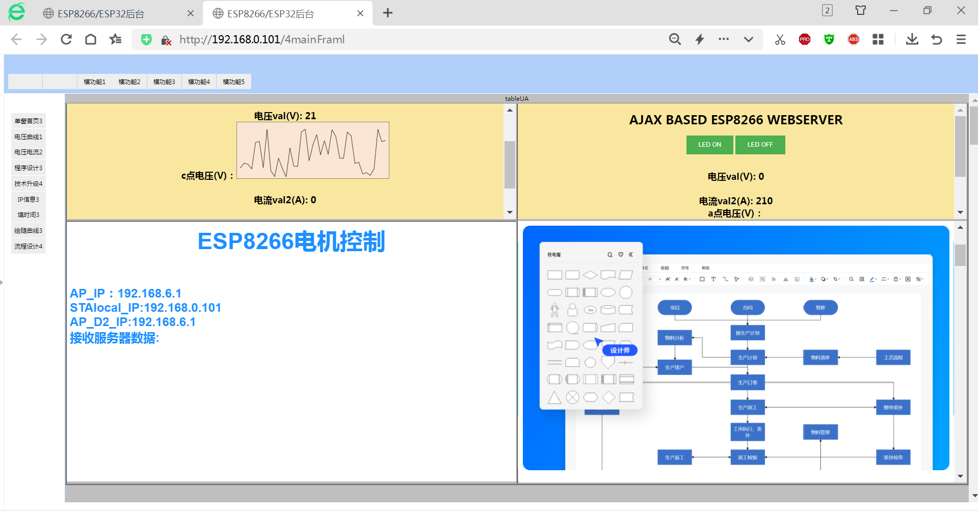This screenshot has height=512, width=980.
Task: Click scroll-up arrow of flowchart frame
Action: [x=961, y=227]
